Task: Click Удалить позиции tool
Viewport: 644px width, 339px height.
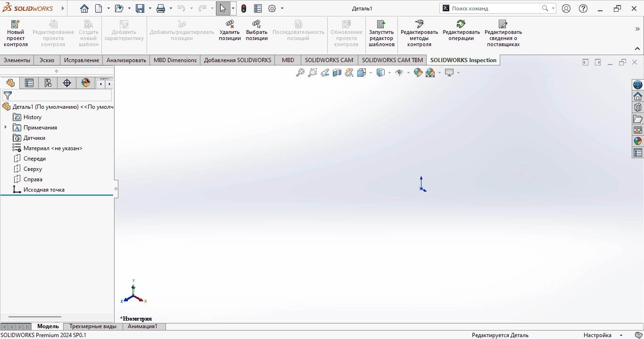Action: [230, 31]
